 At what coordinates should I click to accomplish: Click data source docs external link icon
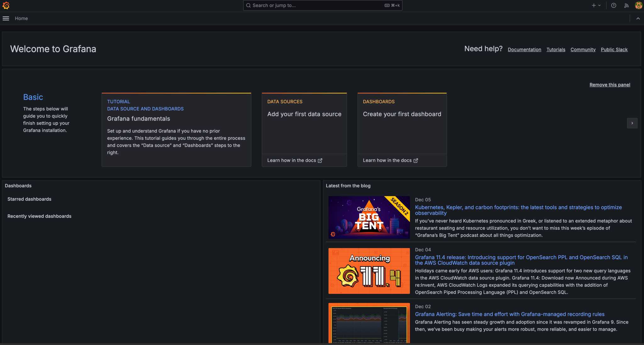click(320, 161)
